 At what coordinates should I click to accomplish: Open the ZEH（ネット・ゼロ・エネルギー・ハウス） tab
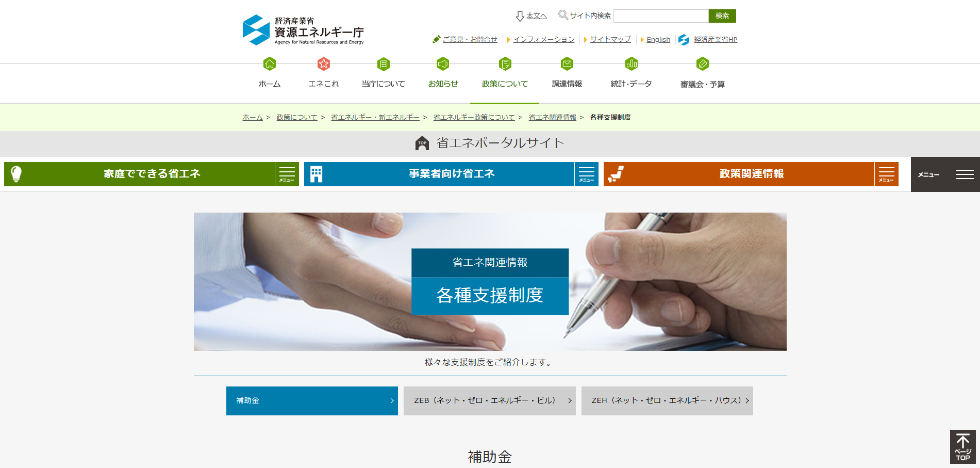pos(667,401)
